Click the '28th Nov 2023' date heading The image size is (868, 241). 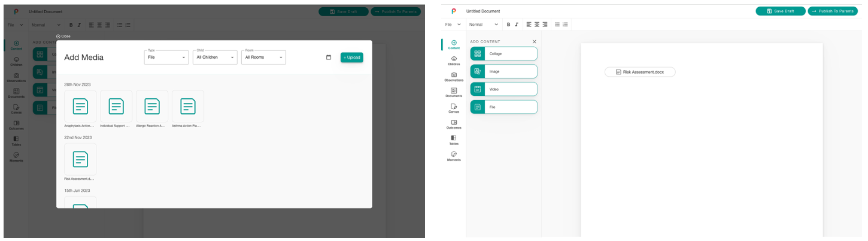(78, 85)
